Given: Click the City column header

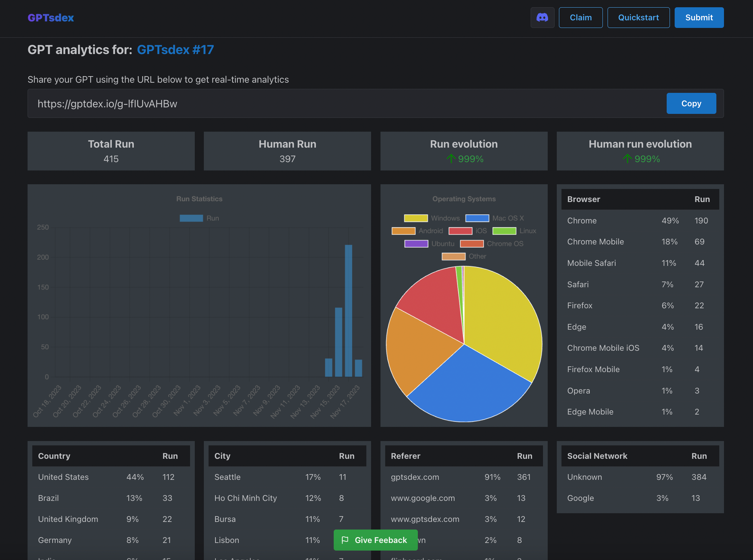Looking at the screenshot, I should click(222, 456).
